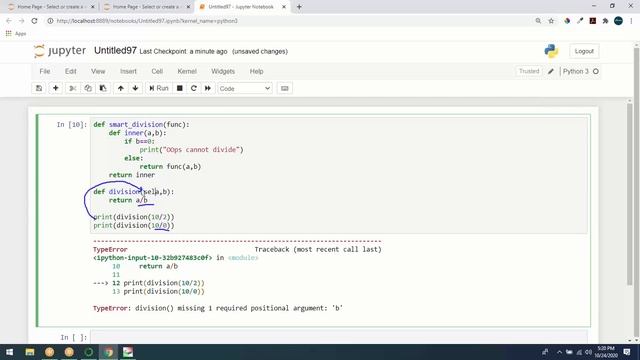Open the Windows Start menu
Viewport: 640px width, 360px height.
click(9, 352)
